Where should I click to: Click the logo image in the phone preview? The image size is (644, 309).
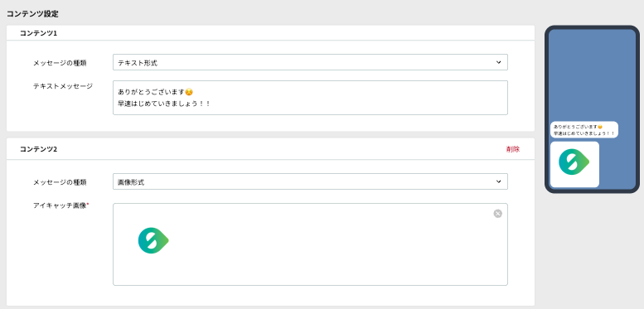click(574, 162)
